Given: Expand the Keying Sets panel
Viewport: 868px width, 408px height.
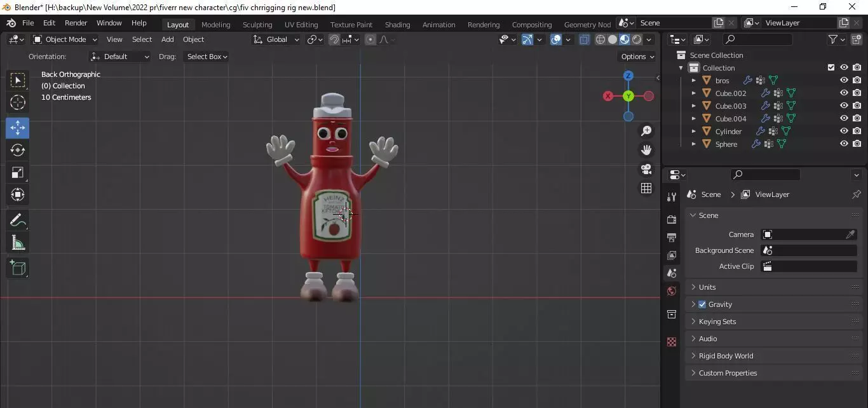Looking at the screenshot, I should [773, 322].
